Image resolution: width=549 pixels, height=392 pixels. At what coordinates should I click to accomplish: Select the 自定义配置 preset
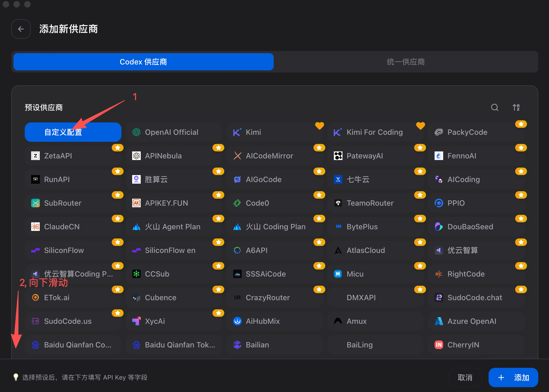tap(73, 132)
